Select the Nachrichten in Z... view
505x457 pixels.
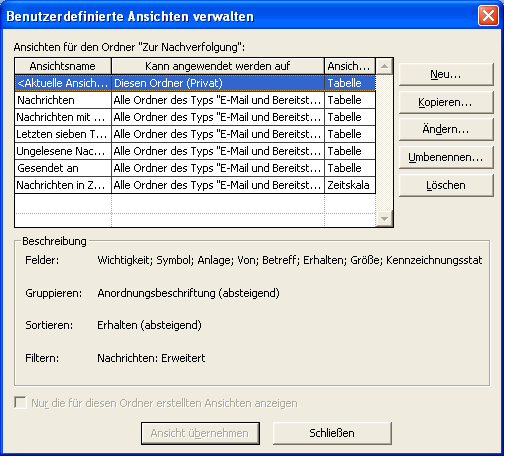[x=195, y=185]
